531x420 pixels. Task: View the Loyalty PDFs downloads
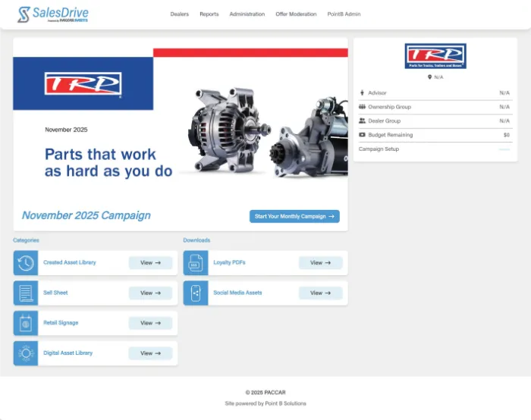[320, 262]
